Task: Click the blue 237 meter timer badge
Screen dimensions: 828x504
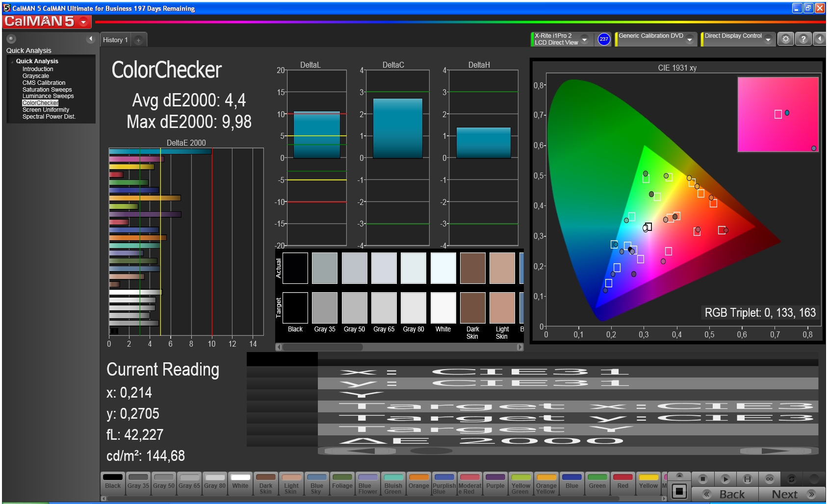Action: [x=604, y=39]
